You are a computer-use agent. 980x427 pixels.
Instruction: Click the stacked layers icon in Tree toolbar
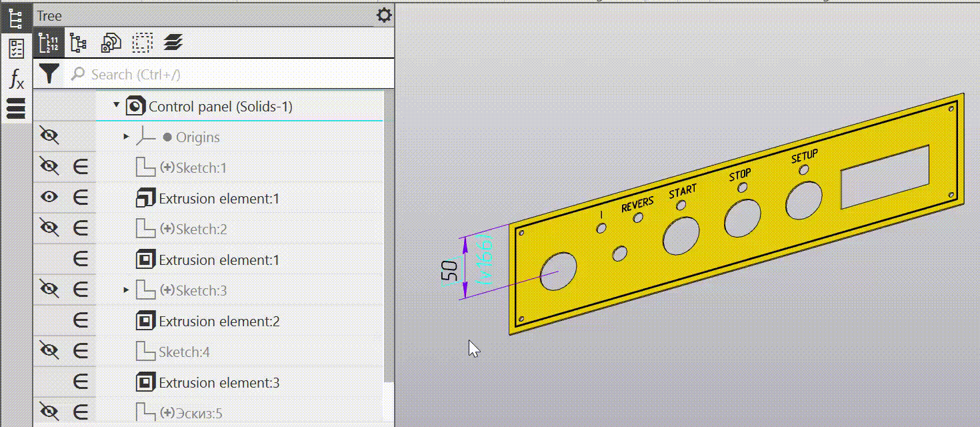[x=173, y=43]
